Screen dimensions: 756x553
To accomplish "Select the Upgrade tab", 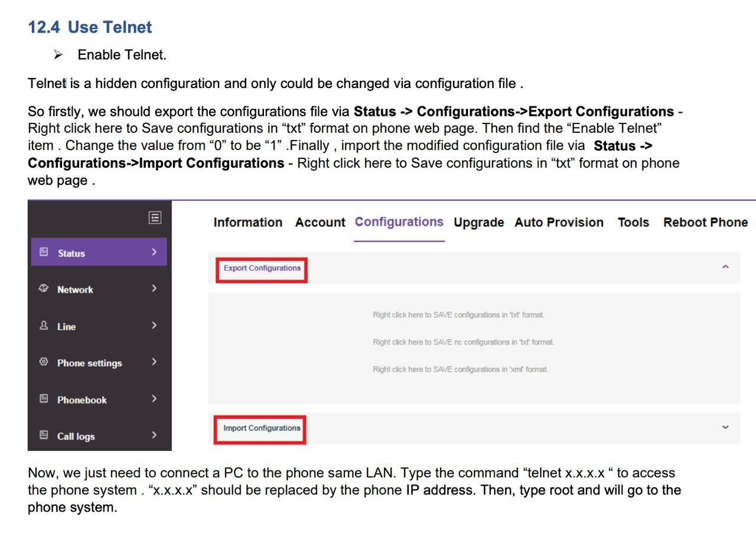I will point(478,222).
